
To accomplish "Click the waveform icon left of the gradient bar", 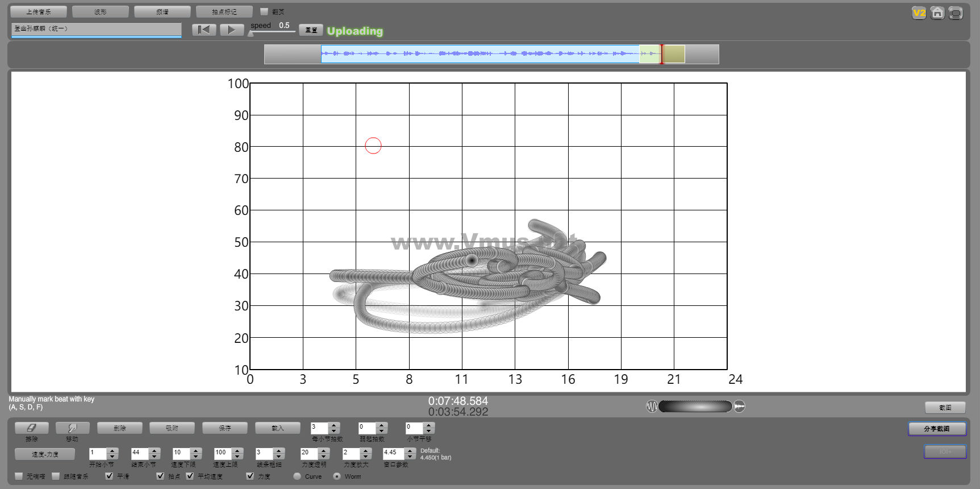I will click(x=652, y=407).
